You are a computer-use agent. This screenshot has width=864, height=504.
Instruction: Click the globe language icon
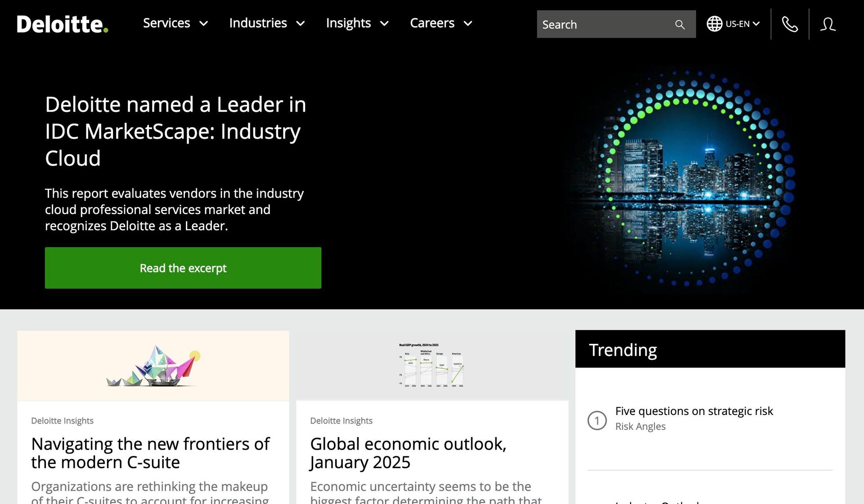714,24
